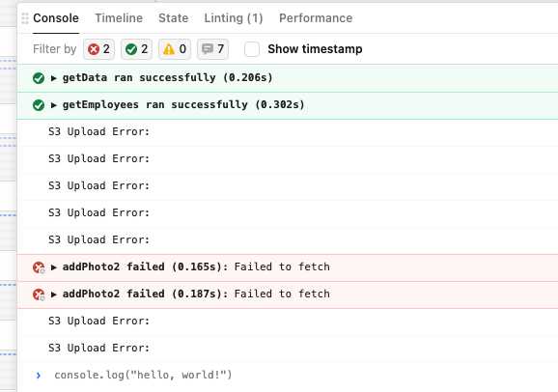The width and height of the screenshot is (558, 392).
Task: Open the Linting (1) tab
Action: [x=234, y=18]
